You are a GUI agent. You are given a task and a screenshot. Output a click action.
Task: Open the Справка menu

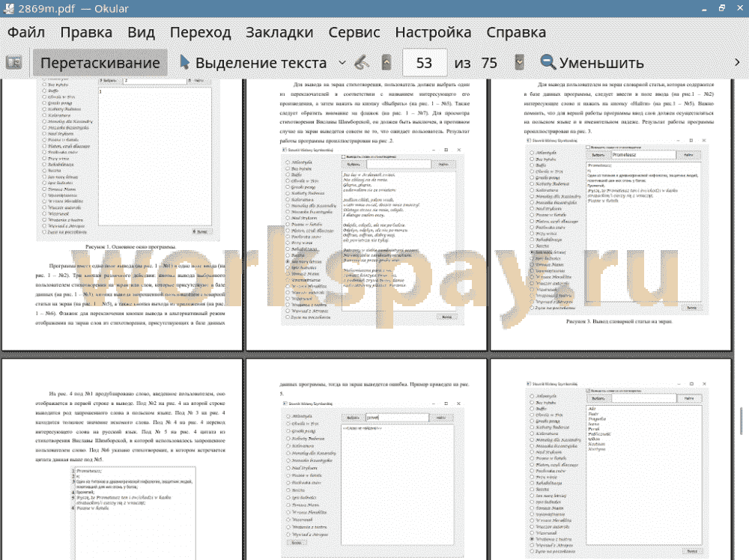pyautogui.click(x=516, y=32)
